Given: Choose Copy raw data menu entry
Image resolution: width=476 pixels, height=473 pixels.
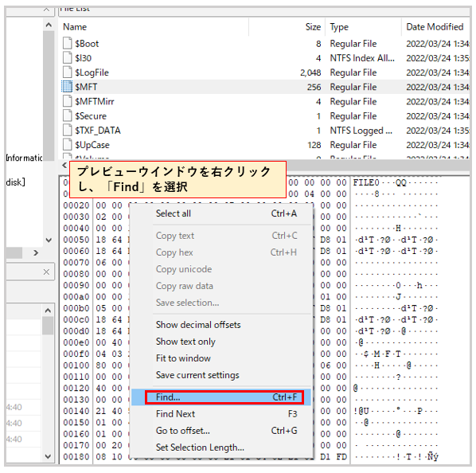Looking at the screenshot, I should [x=221, y=286].
